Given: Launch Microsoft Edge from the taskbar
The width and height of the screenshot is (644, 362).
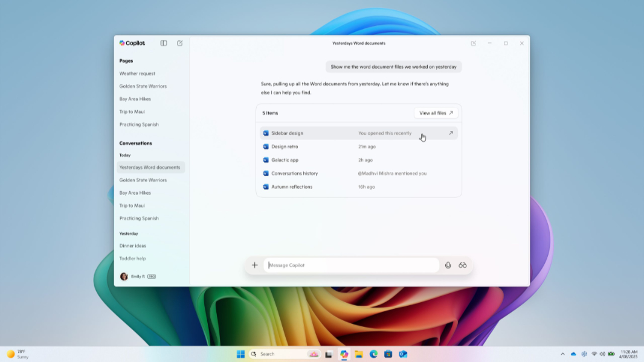Looking at the screenshot, I should pos(373,354).
